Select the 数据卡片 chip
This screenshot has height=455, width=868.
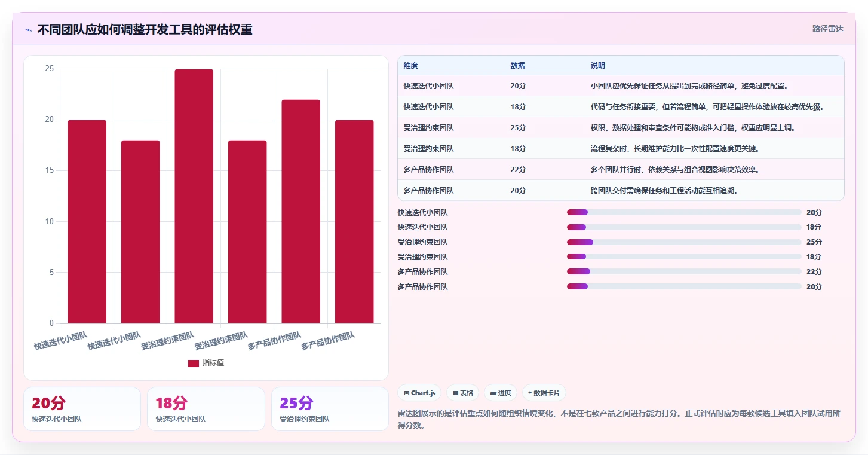[544, 393]
